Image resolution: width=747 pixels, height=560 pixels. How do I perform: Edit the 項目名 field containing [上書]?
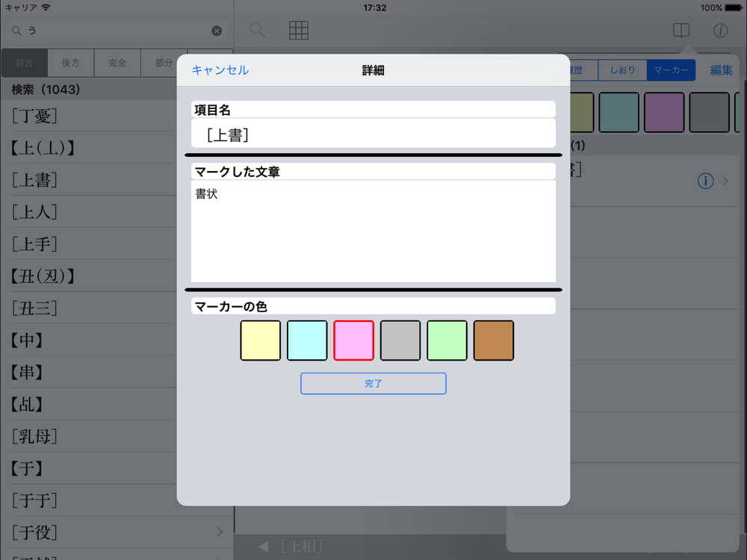[373, 135]
